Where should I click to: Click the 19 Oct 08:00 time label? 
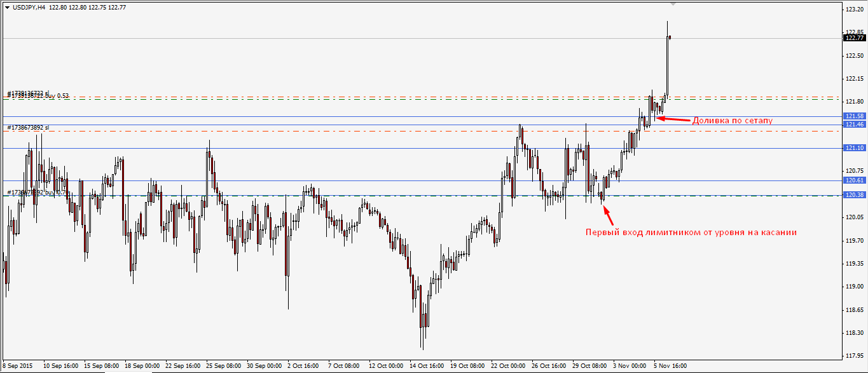[x=468, y=366]
